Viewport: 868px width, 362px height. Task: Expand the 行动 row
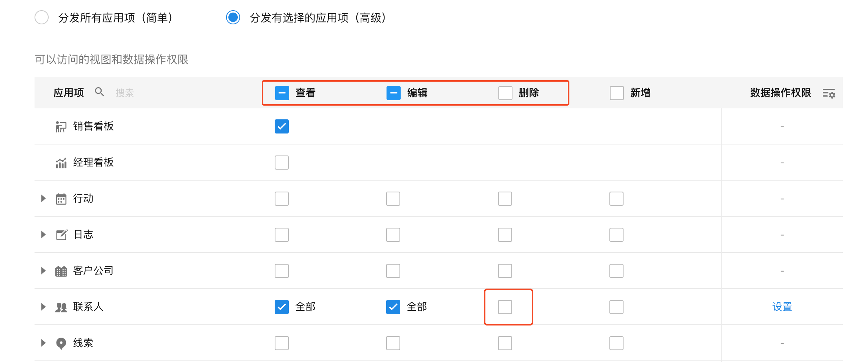43,199
